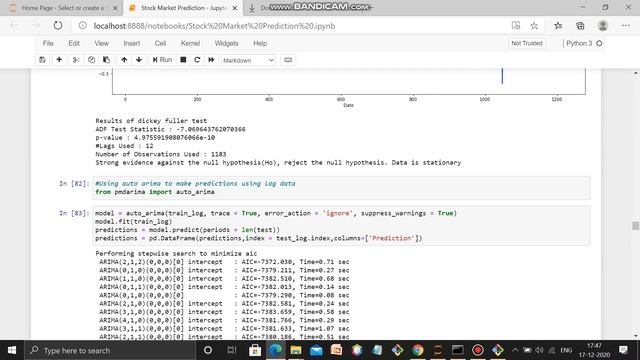Image resolution: width=640 pixels, height=360 pixels.
Task: Open Google Chrome from the taskbar
Action: coord(418,350)
